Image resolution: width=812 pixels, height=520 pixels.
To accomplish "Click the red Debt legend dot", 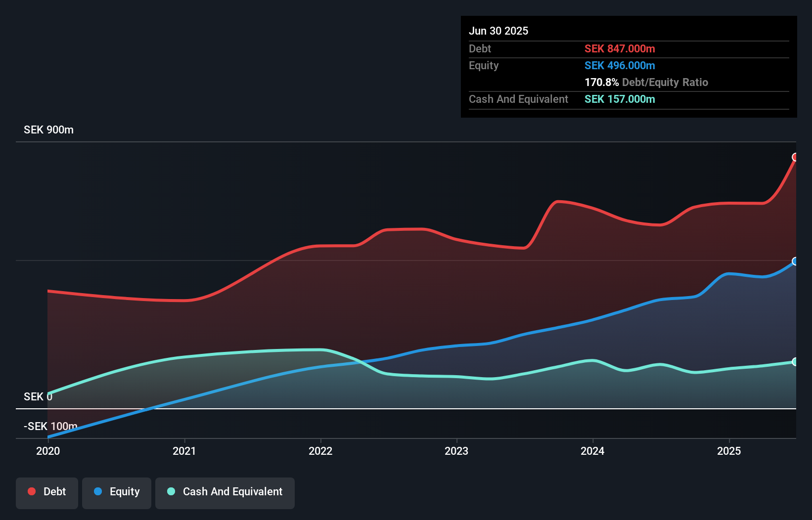I will click(x=31, y=491).
